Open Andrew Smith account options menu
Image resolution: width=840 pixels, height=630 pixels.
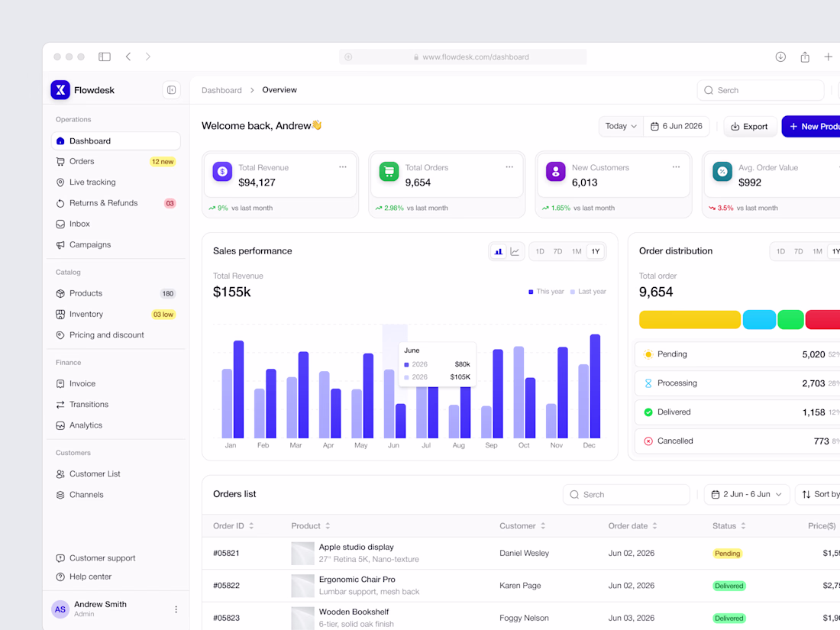coord(176,609)
